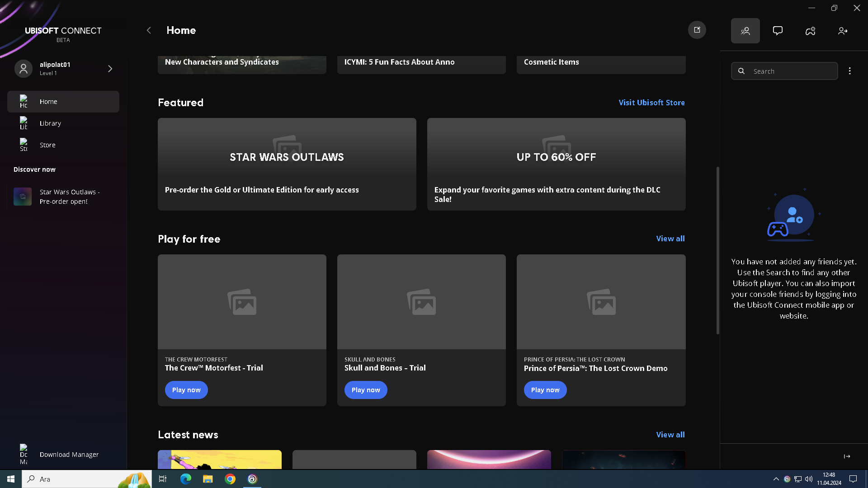Focus the friends Search field
The image size is (868, 488).
point(784,71)
